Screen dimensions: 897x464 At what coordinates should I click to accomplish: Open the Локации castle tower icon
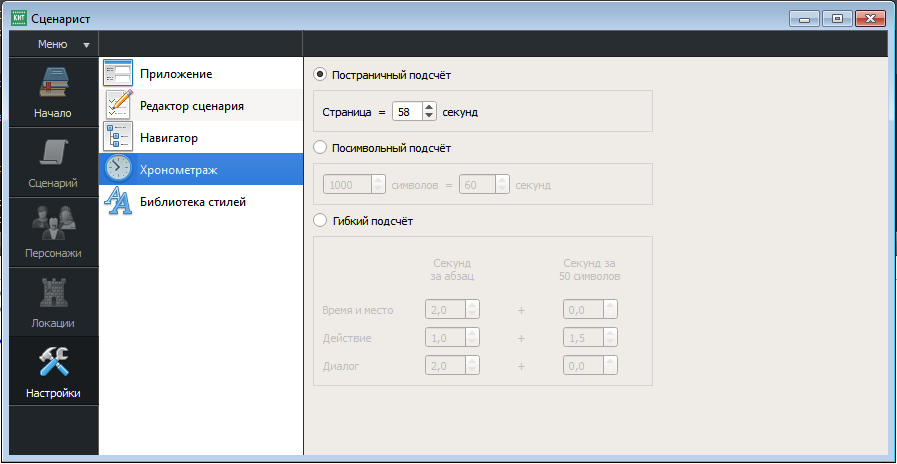[54, 293]
